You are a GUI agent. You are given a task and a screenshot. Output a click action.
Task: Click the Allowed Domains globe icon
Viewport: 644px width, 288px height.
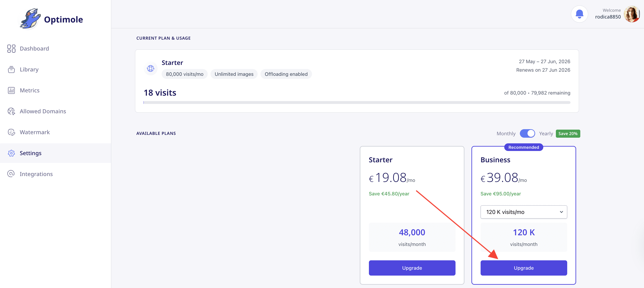11,111
